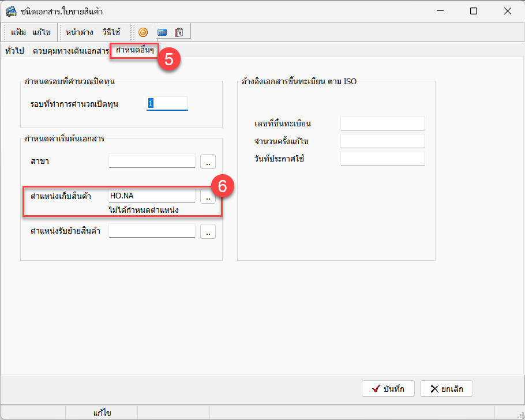Click the บันทึก save button
The height and width of the screenshot is (420, 525).
(388, 389)
